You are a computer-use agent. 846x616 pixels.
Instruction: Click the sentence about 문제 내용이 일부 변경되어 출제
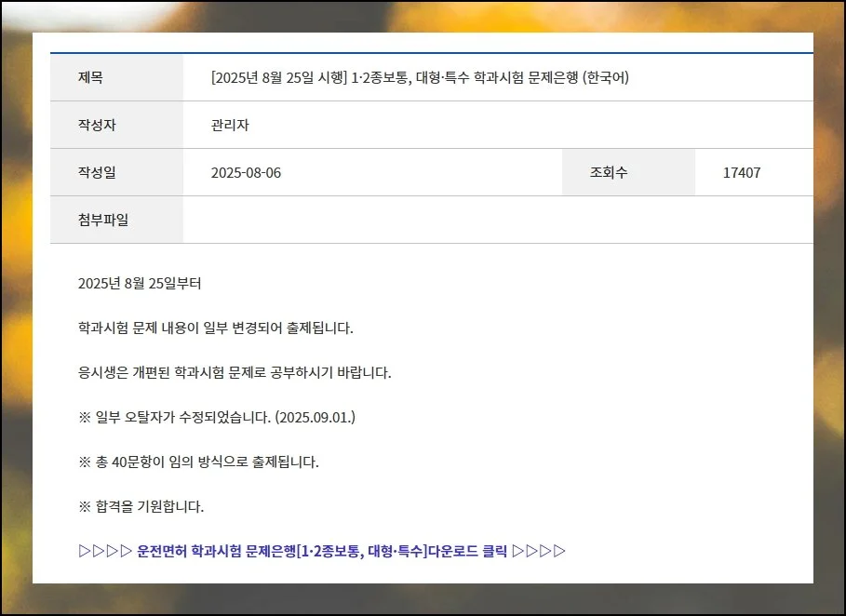[x=216, y=328]
